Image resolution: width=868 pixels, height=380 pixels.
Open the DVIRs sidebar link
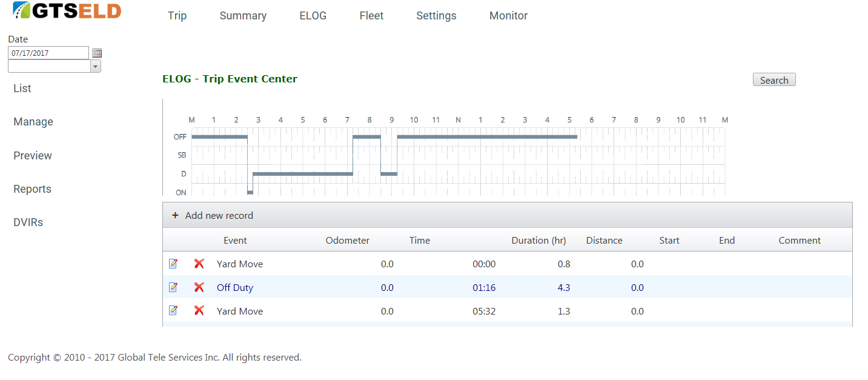(29, 222)
